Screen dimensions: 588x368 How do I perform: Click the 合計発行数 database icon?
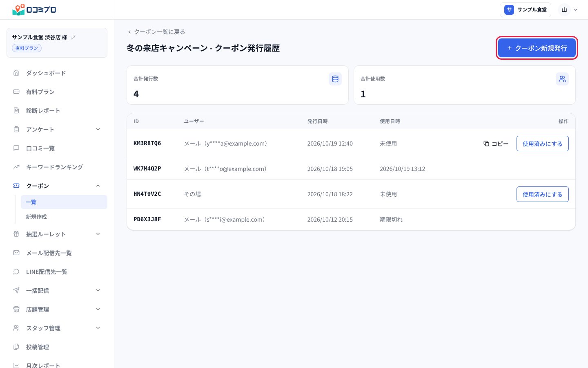coord(335,79)
